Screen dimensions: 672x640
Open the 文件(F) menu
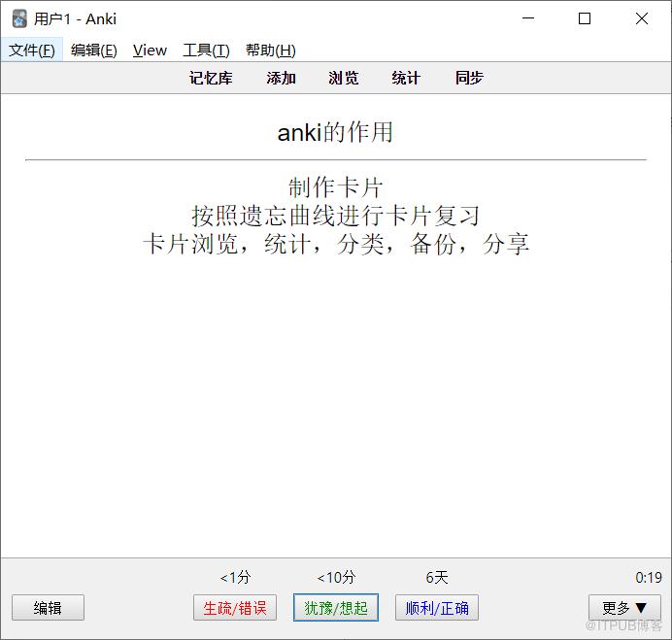(32, 51)
